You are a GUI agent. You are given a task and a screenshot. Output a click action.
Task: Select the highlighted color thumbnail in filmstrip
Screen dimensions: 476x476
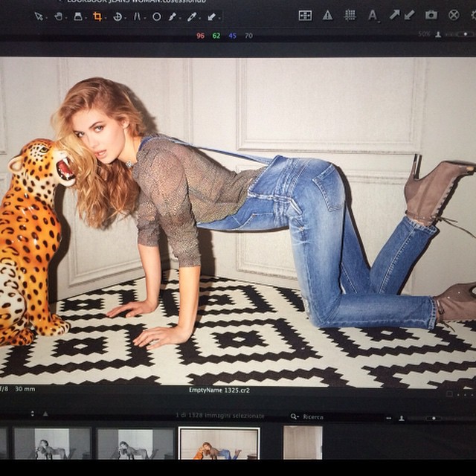tap(219, 443)
